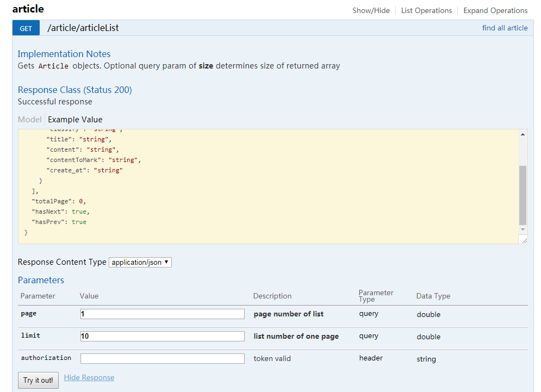Image resolution: width=541 pixels, height=392 pixels.
Task: Click the 'authorization' parameter name
Action: [x=46, y=358]
